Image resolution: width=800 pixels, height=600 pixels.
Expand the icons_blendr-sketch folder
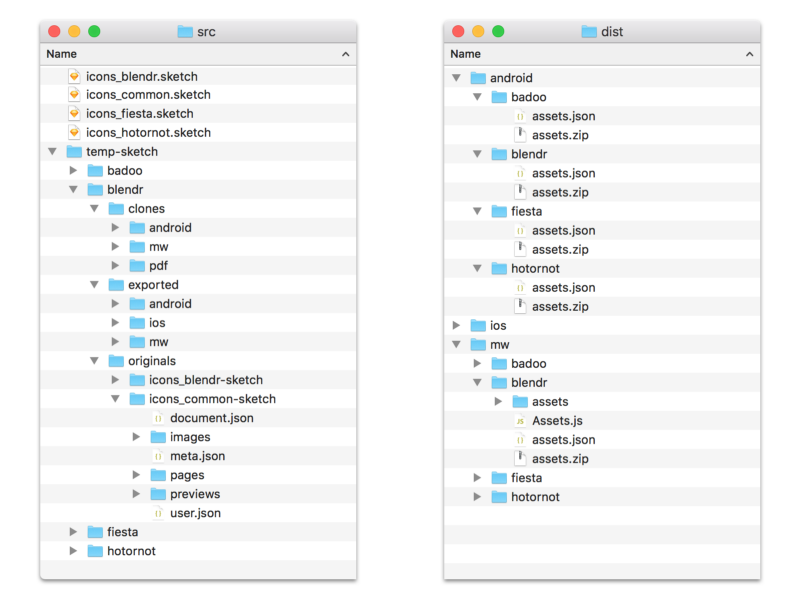click(115, 380)
